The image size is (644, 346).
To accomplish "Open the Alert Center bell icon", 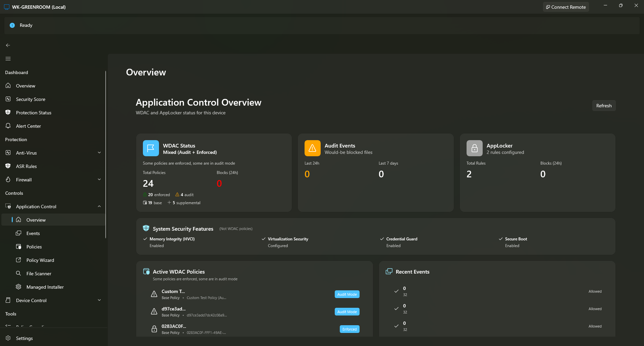I will click(x=8, y=126).
